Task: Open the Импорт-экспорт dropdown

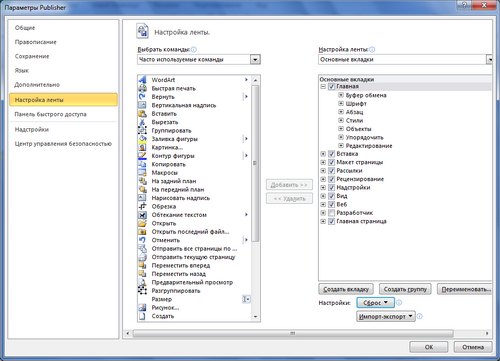Action: click(386, 316)
